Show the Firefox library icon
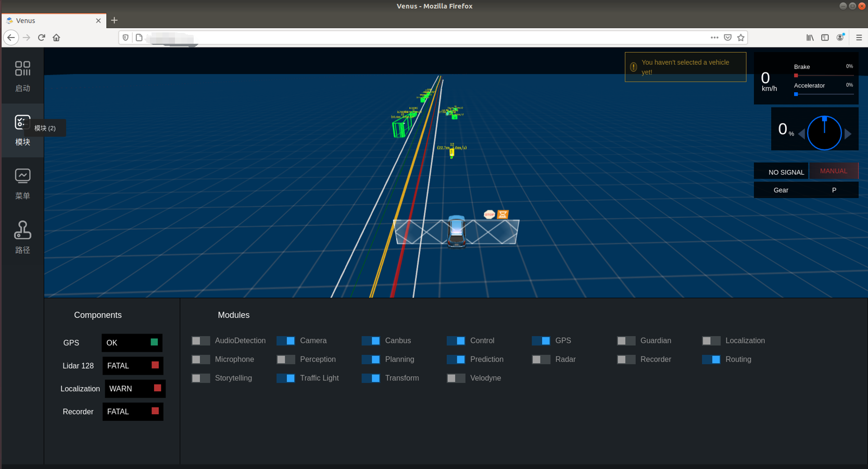Viewport: 868px width, 469px height. 810,38
